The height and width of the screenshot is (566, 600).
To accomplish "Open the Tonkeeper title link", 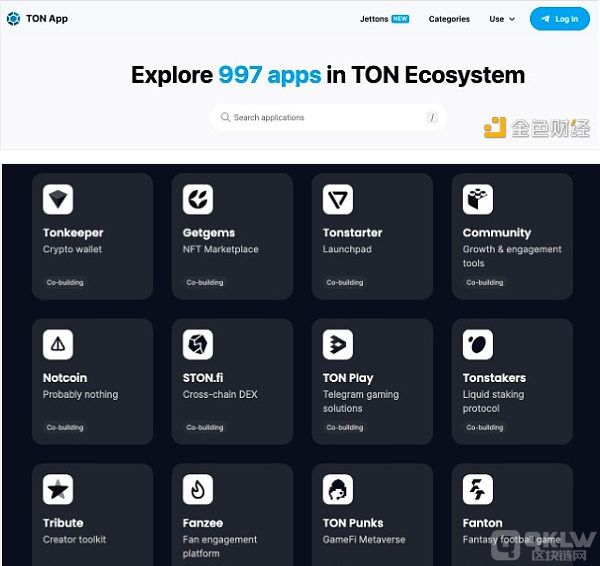I will (x=73, y=233).
